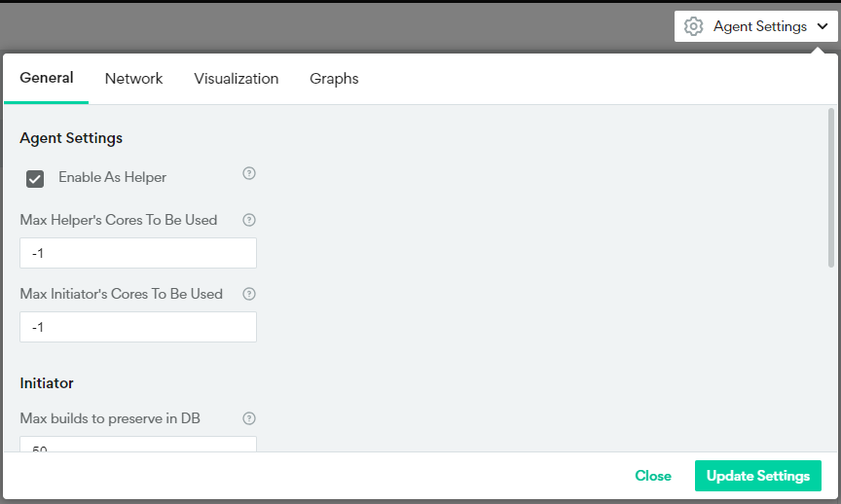This screenshot has width=841, height=504.
Task: Click the Enable As Helper label text
Action: (112, 177)
